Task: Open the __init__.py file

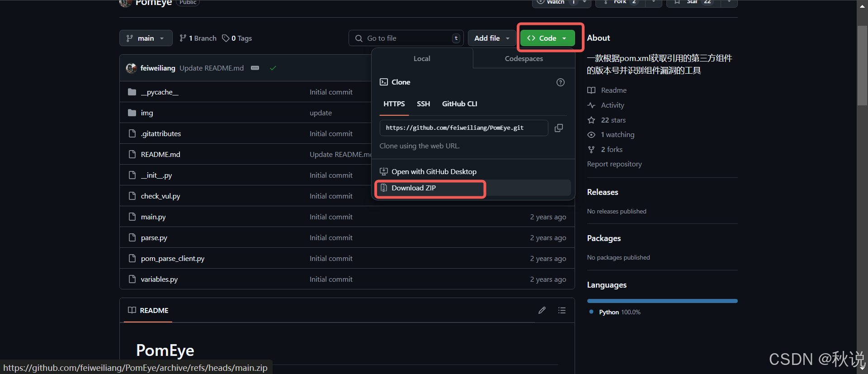Action: point(156,175)
